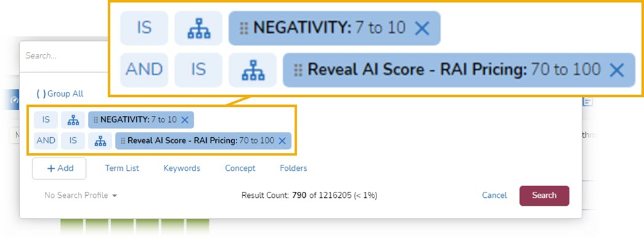Click the Cancel link
The width and height of the screenshot is (644, 238).
pyautogui.click(x=495, y=195)
